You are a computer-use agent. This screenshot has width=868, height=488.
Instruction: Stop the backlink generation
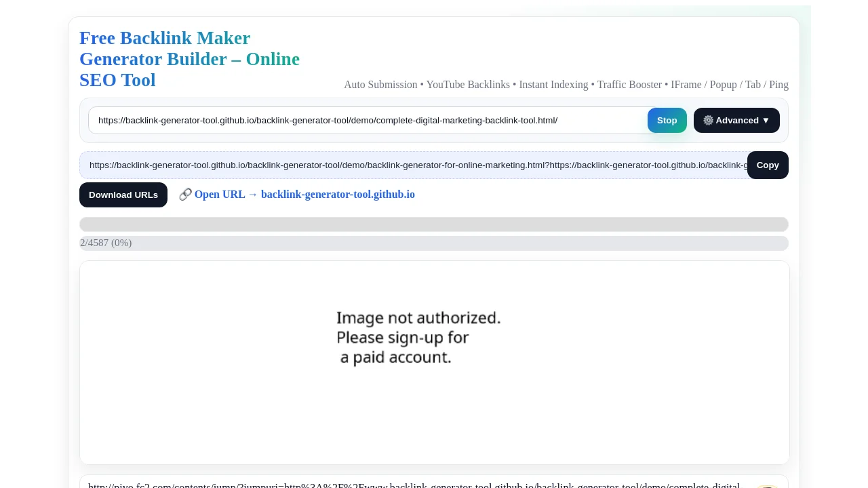667,121
